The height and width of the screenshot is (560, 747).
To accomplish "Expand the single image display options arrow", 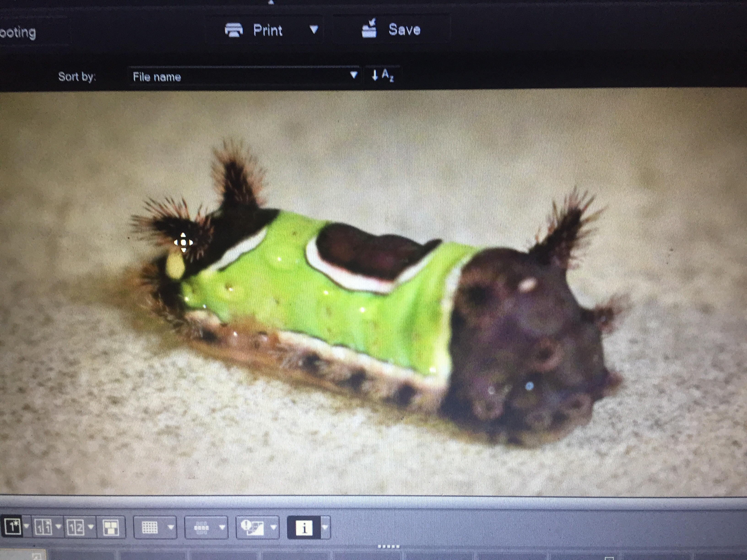I will pyautogui.click(x=26, y=526).
